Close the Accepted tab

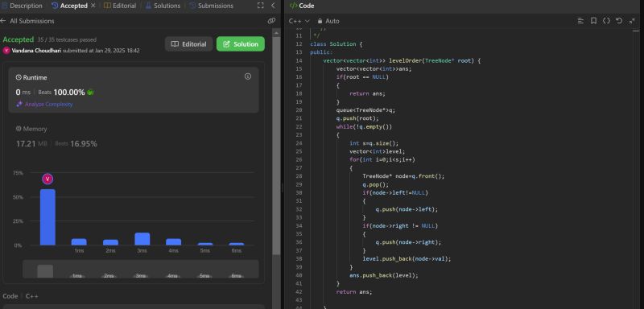93,6
